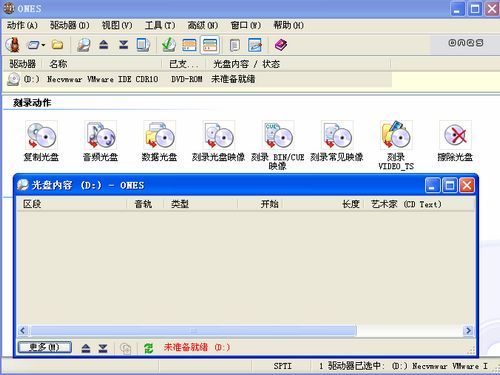Screen dimensions: 500x375
Task: Click the horizontal scrollbar thumb
Action: (193, 330)
